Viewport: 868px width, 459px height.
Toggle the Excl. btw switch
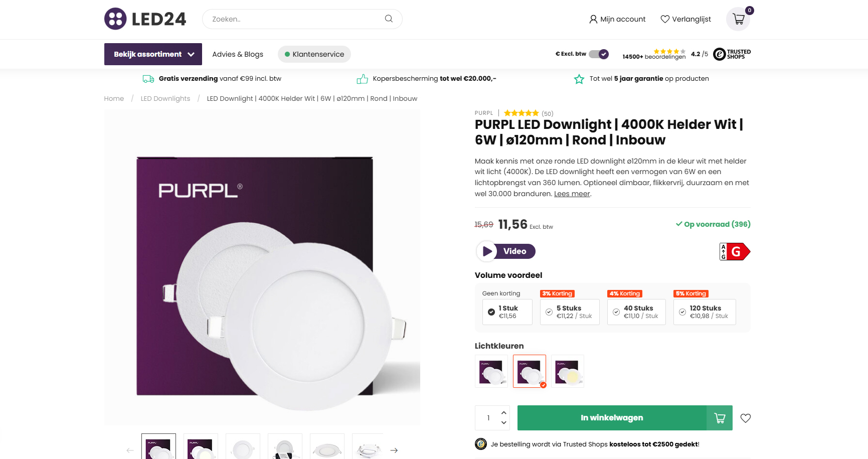pos(599,54)
